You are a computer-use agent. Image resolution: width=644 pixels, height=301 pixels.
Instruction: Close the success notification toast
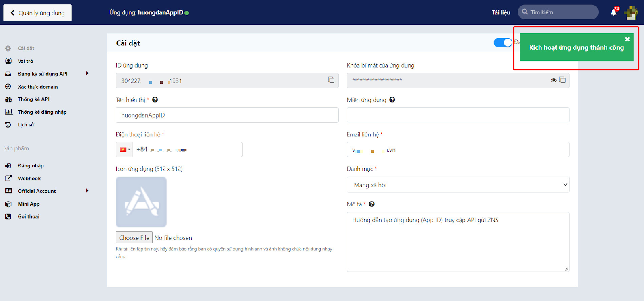click(x=627, y=39)
